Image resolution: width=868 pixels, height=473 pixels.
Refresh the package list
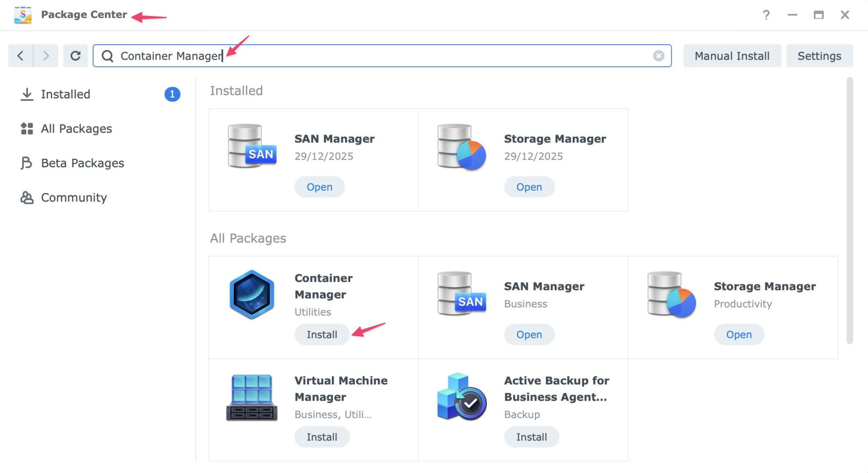coord(75,56)
